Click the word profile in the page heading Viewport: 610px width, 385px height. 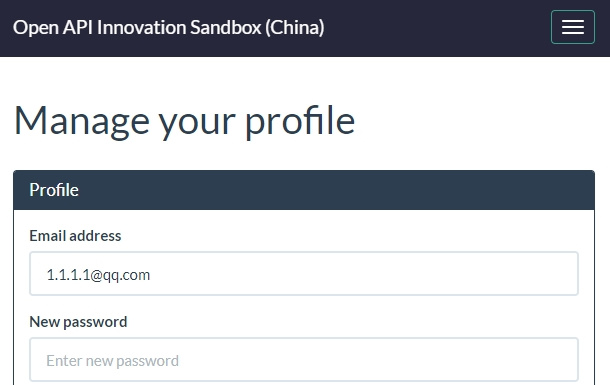[x=300, y=122]
